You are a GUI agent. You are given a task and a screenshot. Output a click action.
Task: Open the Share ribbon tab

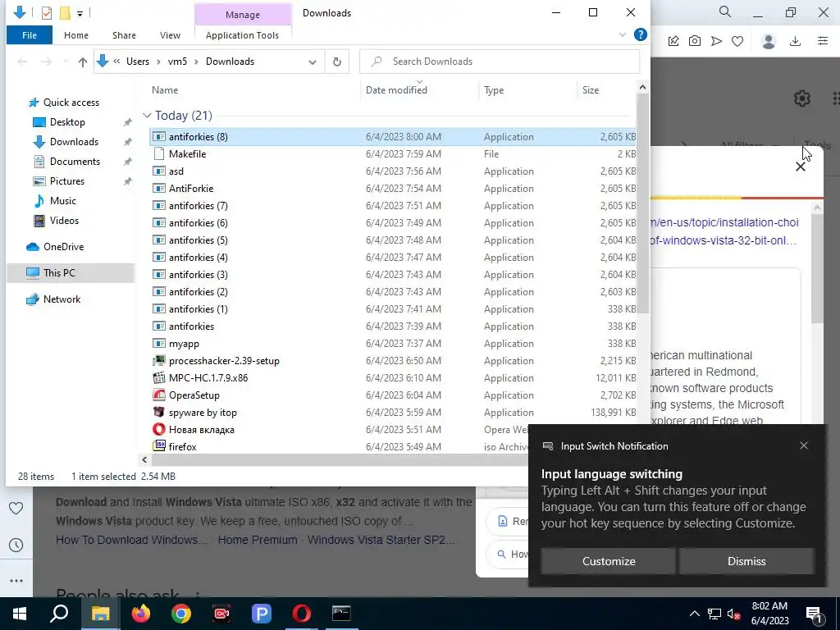click(124, 35)
